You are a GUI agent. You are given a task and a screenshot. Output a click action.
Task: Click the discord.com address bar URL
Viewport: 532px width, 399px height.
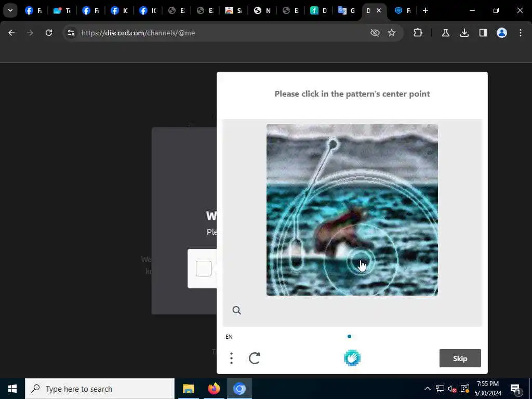click(x=138, y=33)
